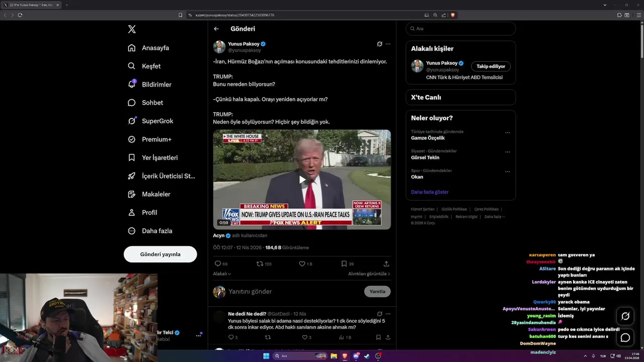644x362 pixels.
Task: Open Steam from the taskbar
Action: point(367,356)
